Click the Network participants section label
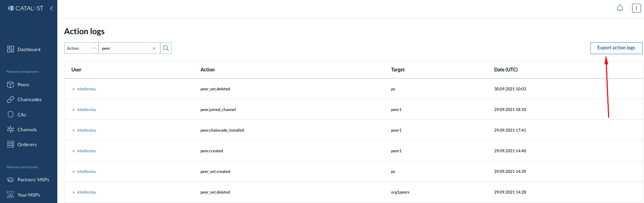644x203 pixels. pyautogui.click(x=22, y=167)
